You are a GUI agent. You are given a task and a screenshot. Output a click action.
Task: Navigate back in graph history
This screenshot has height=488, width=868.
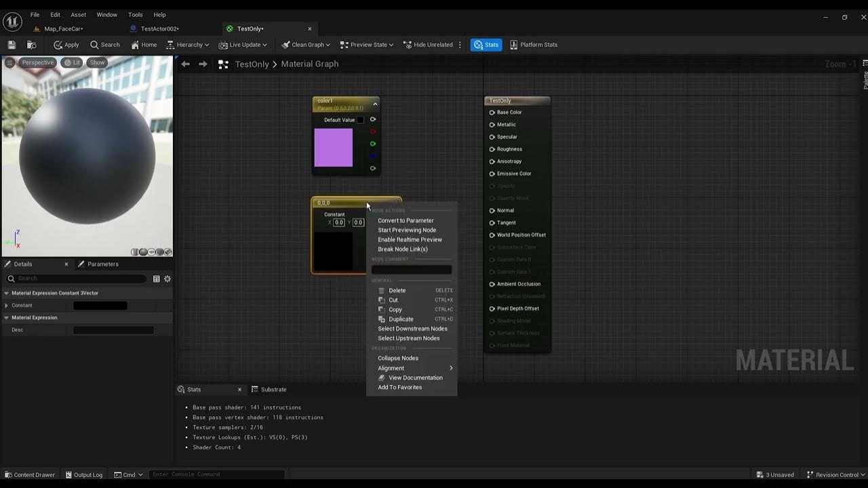click(185, 64)
